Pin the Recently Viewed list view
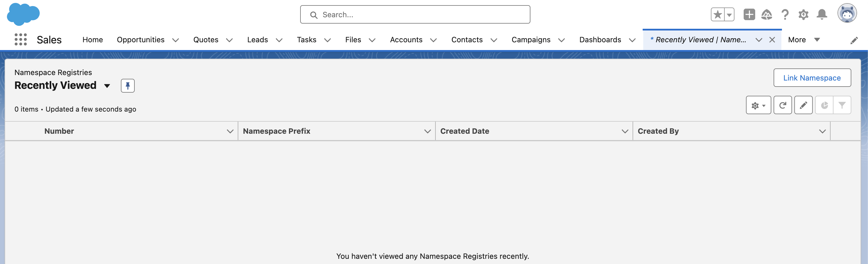The height and width of the screenshot is (264, 868). 128,85
